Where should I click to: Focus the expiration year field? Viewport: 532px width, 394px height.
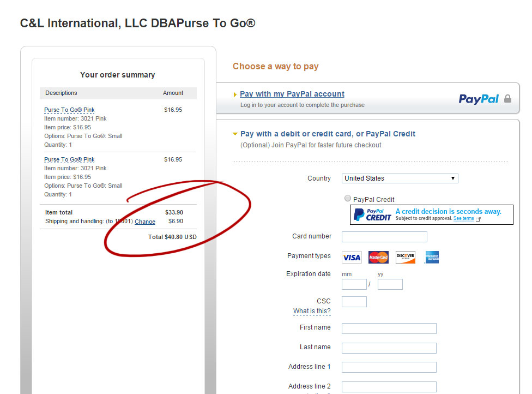tap(390, 284)
